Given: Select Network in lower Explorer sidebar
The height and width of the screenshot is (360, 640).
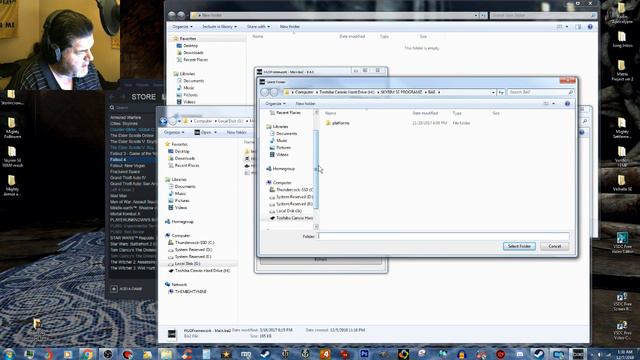Looking at the screenshot, I should point(179,284).
